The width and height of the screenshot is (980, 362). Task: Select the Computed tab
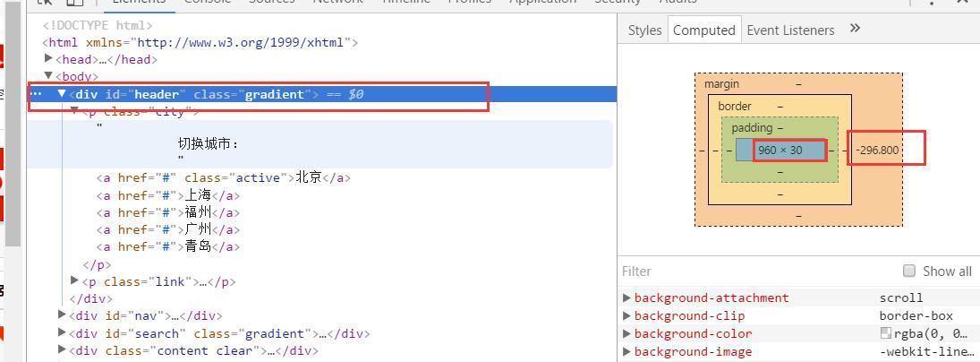(x=703, y=30)
